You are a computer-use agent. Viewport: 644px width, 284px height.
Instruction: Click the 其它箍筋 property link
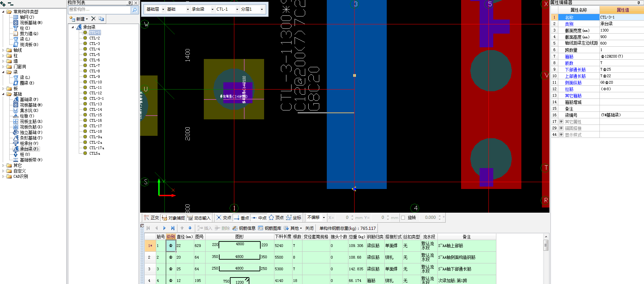[x=573, y=96]
